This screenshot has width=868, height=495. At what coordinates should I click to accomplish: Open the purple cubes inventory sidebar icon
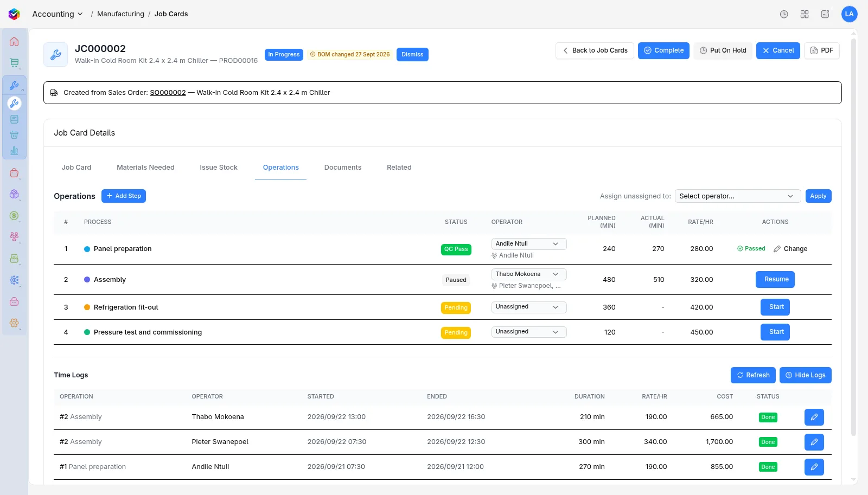[14, 194]
